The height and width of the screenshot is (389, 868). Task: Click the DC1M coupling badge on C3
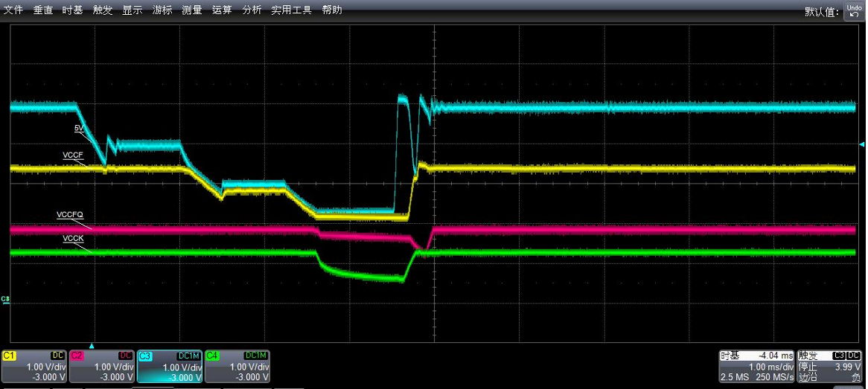[x=191, y=356]
